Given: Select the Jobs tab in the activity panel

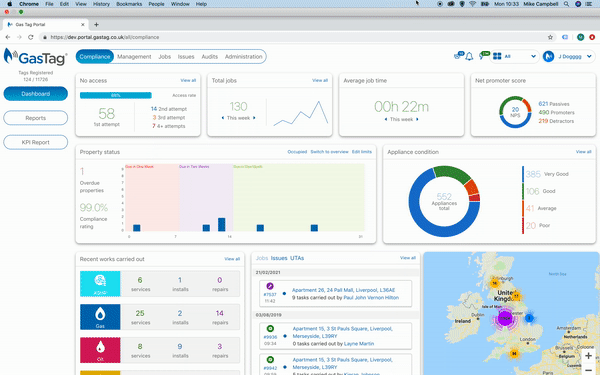Looking at the screenshot, I should pyautogui.click(x=262, y=258).
